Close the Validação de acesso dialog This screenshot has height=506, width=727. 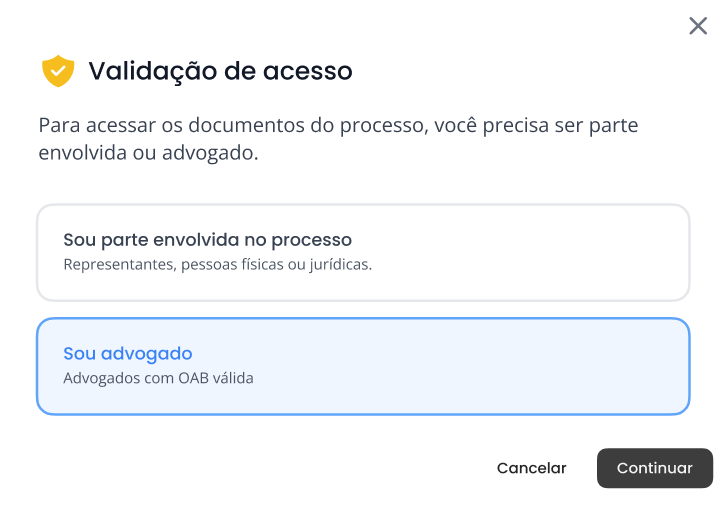698,26
